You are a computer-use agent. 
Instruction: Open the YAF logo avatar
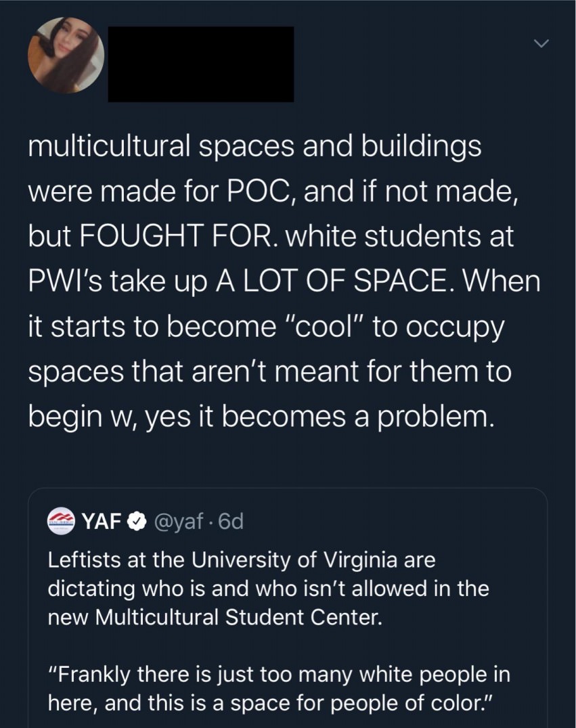62,522
